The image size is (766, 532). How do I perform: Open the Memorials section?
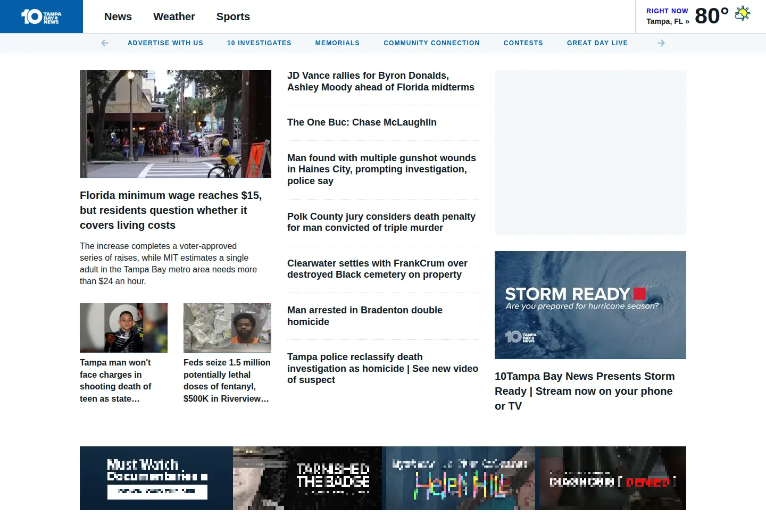(337, 43)
